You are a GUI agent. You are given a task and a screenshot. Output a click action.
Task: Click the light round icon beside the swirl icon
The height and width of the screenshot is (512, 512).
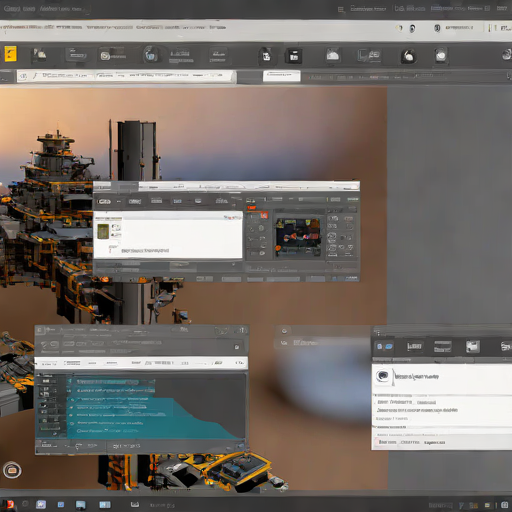(441, 55)
